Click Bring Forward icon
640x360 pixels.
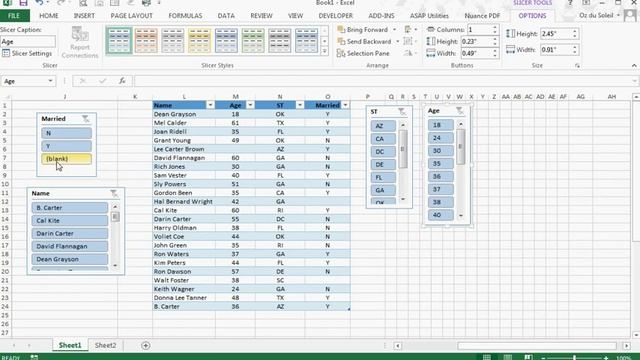click(341, 30)
